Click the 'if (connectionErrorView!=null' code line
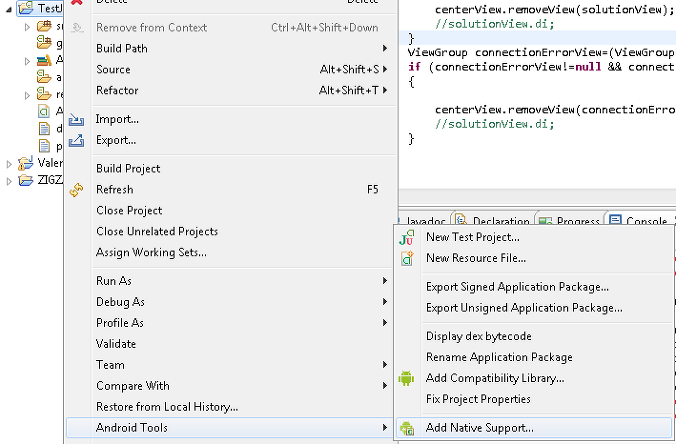This screenshot has height=444, width=676. tap(541, 67)
